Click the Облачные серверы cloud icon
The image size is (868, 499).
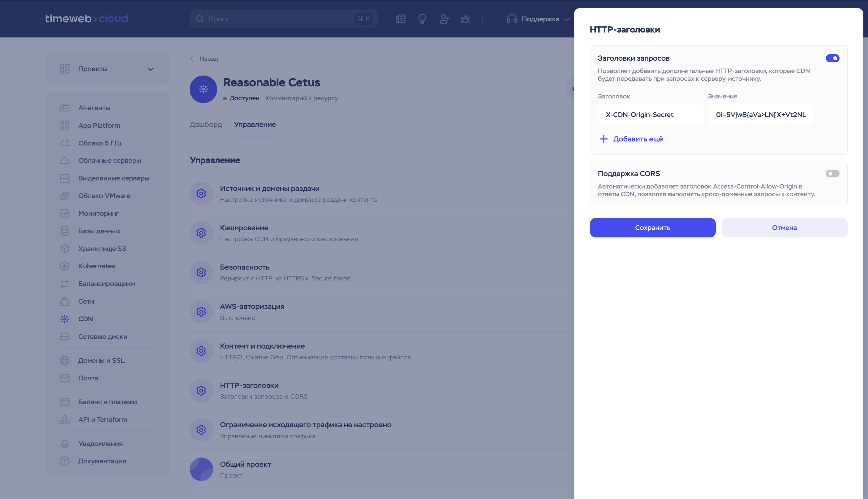pos(64,160)
